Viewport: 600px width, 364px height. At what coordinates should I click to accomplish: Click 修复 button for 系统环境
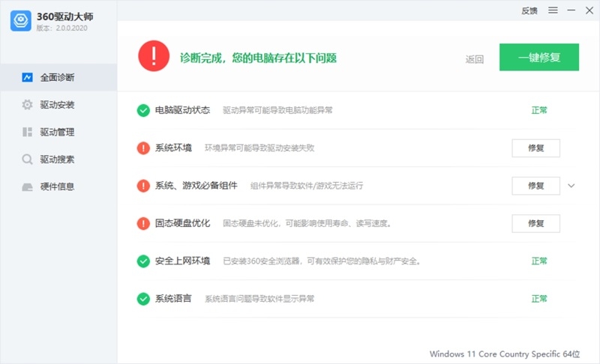click(x=535, y=148)
